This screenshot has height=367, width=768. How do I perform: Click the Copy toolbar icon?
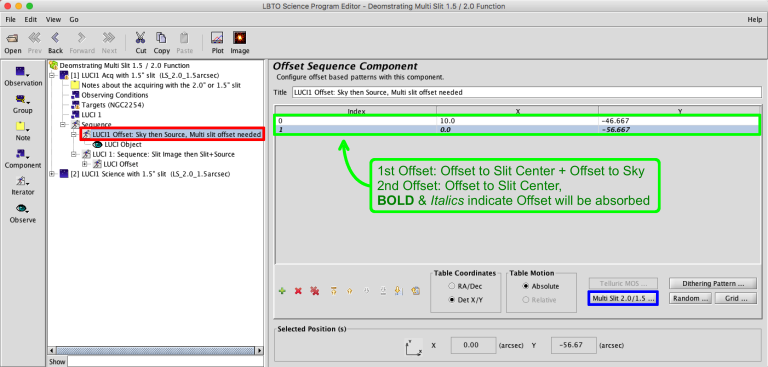[x=161, y=38]
